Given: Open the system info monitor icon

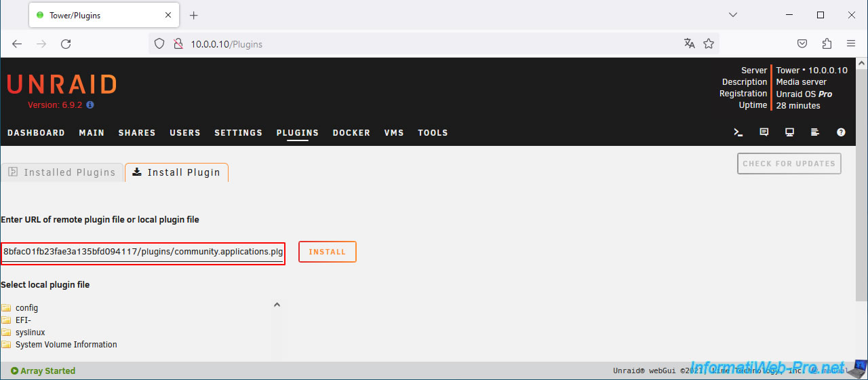Looking at the screenshot, I should coord(790,132).
